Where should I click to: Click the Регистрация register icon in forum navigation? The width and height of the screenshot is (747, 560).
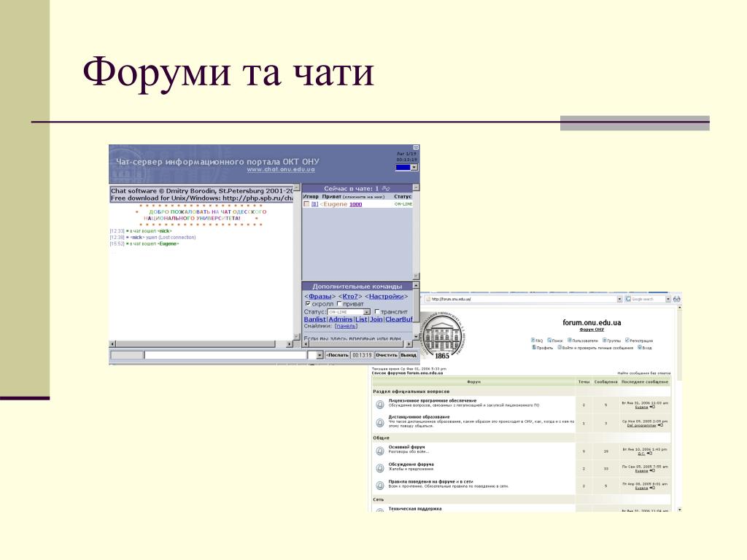tap(627, 341)
